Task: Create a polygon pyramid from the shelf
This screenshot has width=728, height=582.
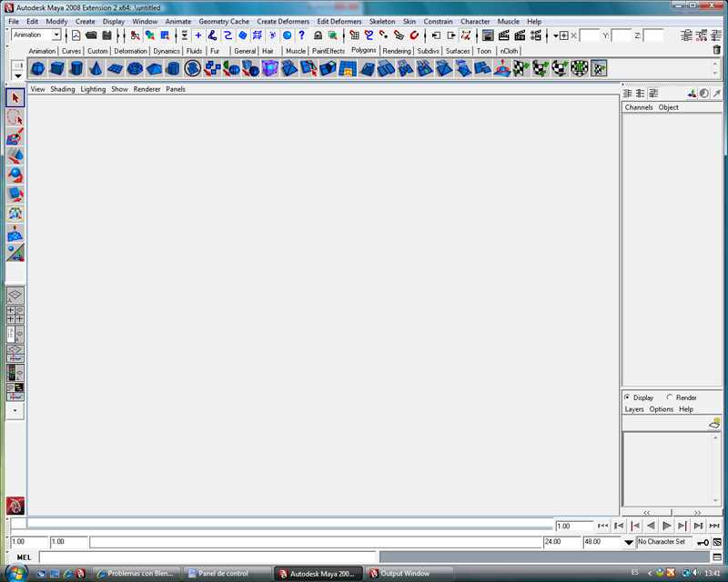Action: [x=154, y=69]
